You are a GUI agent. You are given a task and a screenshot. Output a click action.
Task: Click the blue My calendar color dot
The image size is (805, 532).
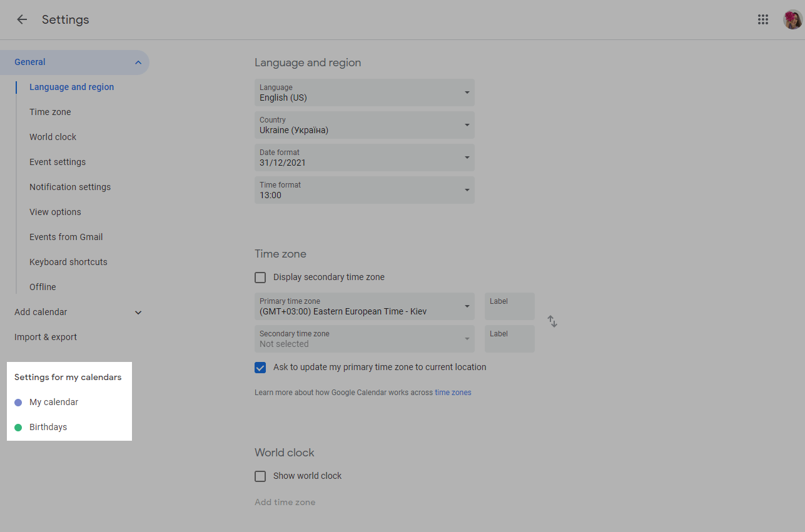pos(18,403)
